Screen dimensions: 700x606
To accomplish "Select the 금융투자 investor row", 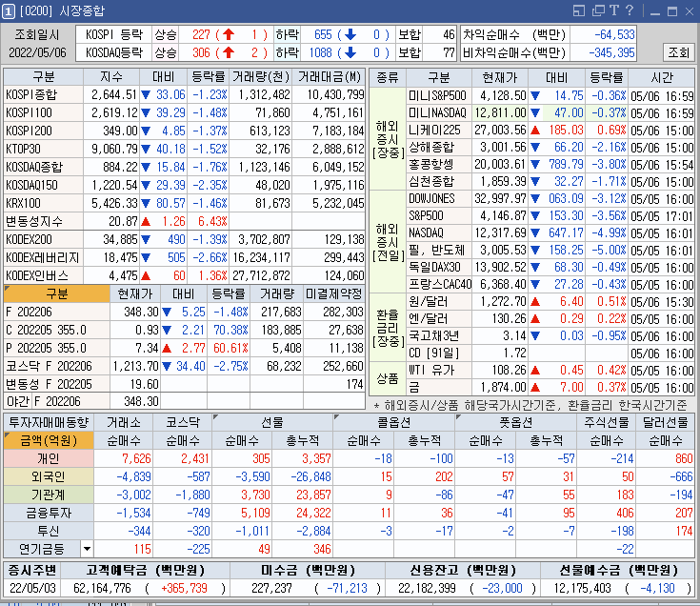I will click(49, 514).
